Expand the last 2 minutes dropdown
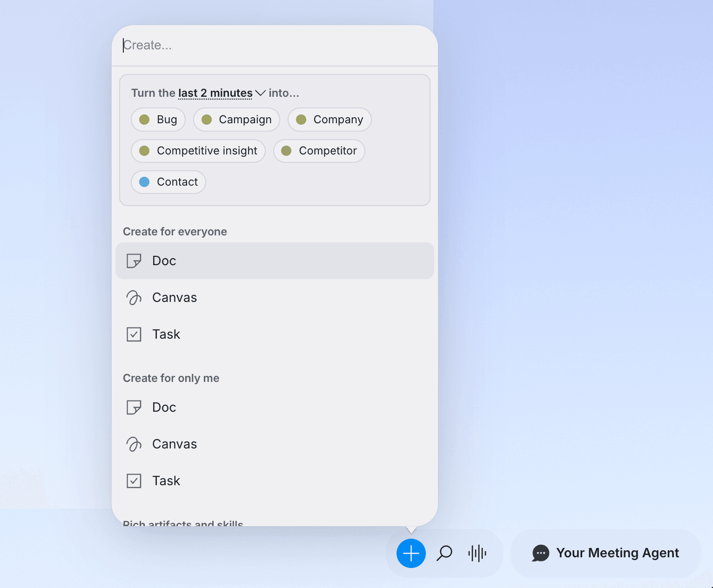Screen dimensions: 713x588 pyautogui.click(x=222, y=93)
